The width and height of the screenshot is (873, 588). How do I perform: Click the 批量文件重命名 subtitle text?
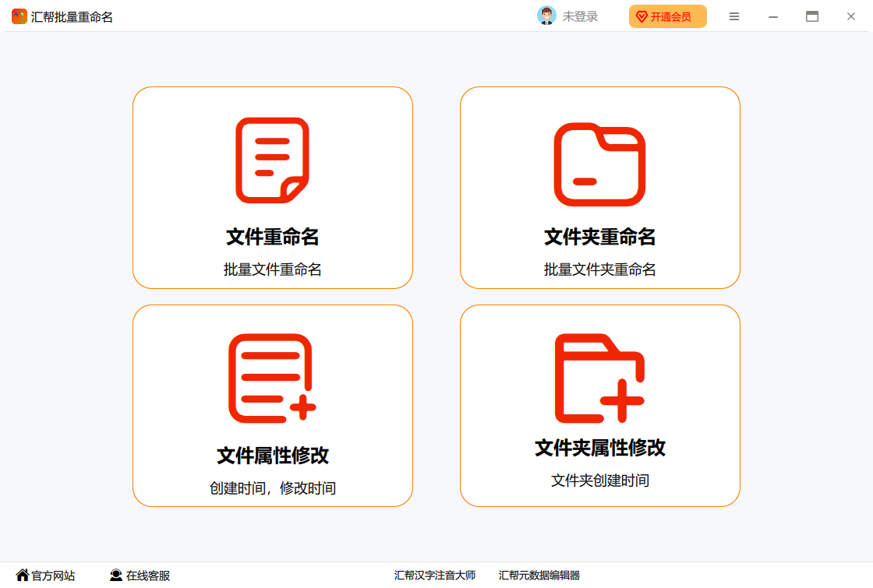click(x=272, y=269)
